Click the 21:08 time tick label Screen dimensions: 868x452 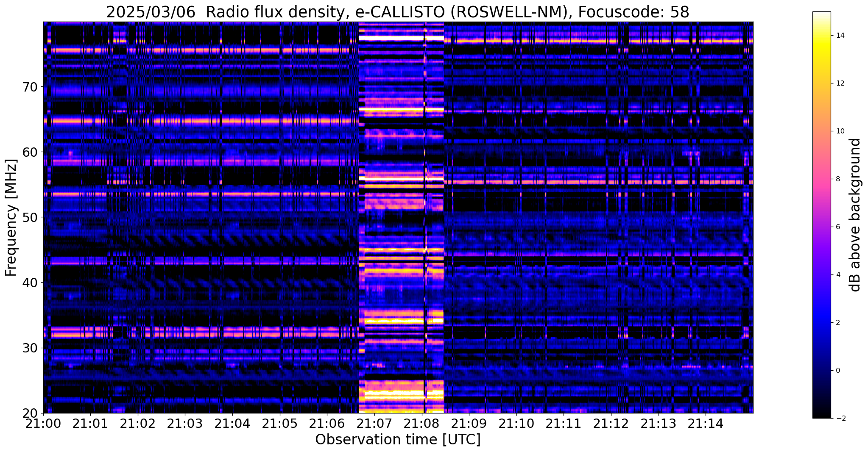click(421, 423)
